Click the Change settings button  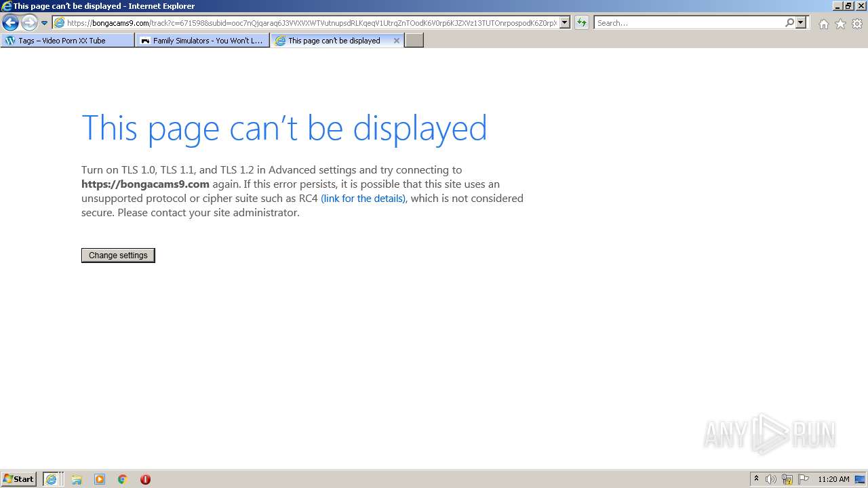click(x=118, y=256)
